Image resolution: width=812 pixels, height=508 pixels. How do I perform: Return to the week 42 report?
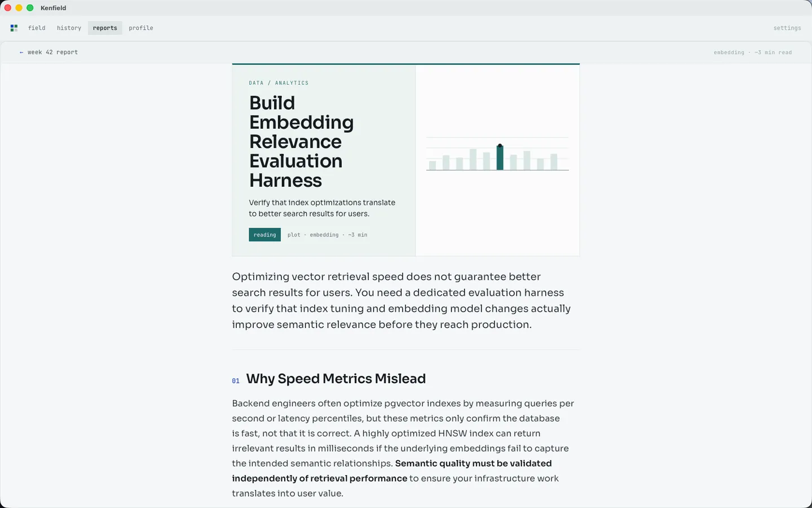tap(48, 52)
